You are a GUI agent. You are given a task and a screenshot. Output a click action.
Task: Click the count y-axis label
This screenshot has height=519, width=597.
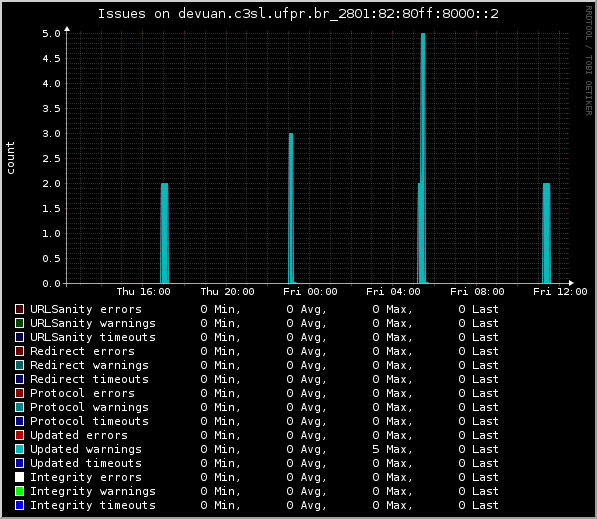10,158
